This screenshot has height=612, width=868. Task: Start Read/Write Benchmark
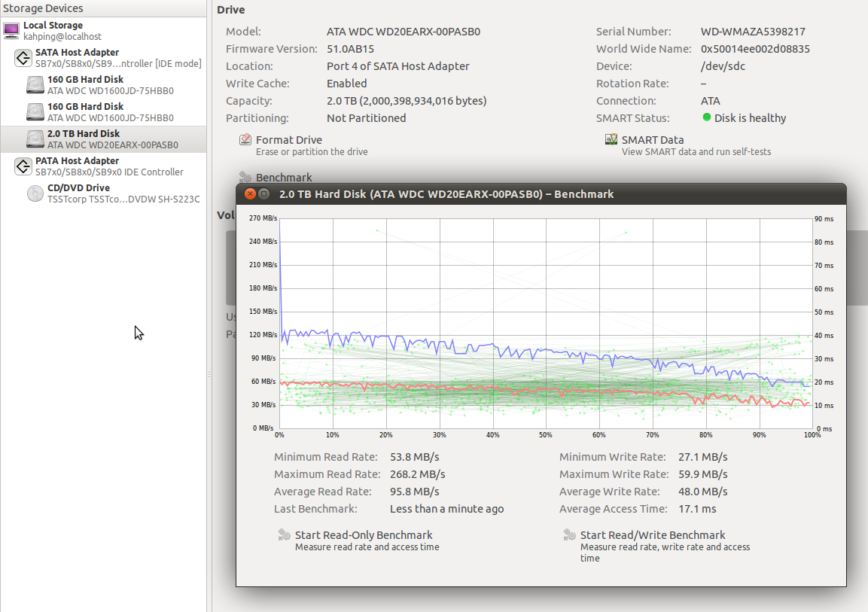click(x=657, y=546)
